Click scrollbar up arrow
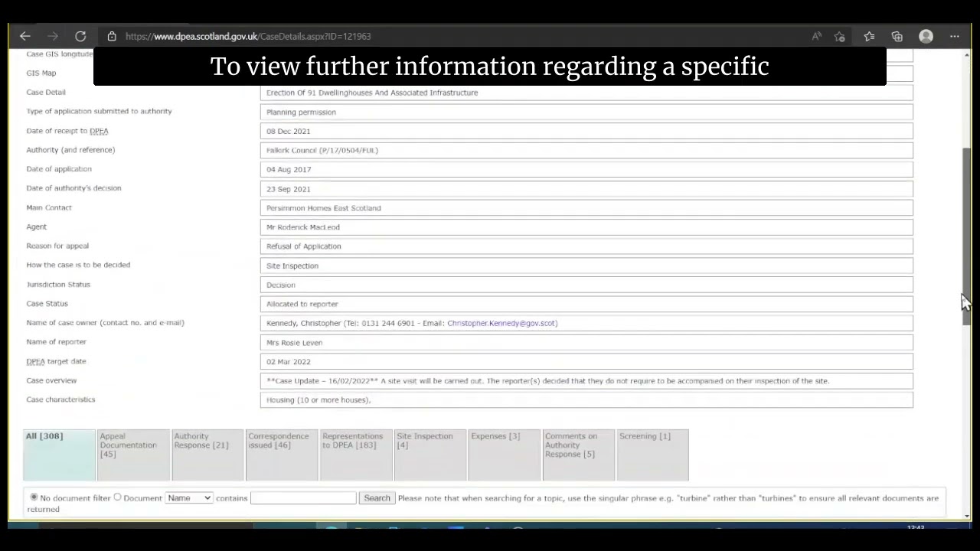This screenshot has width=980, height=551. coord(966,54)
